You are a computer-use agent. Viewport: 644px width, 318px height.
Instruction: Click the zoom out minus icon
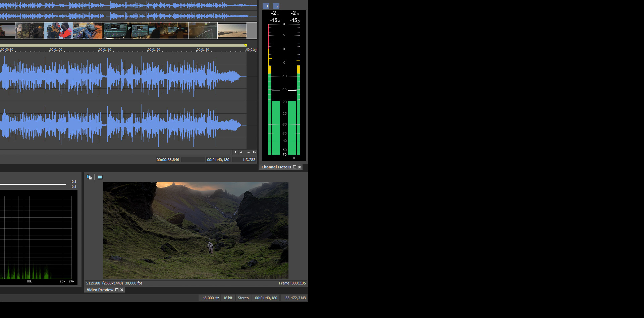[x=248, y=152]
